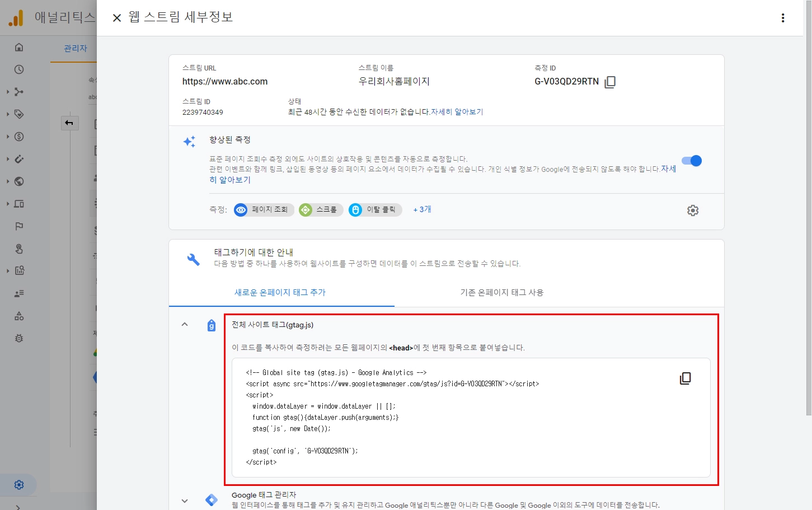
Task: Copy the gtag.js code snippet
Action: coord(685,378)
